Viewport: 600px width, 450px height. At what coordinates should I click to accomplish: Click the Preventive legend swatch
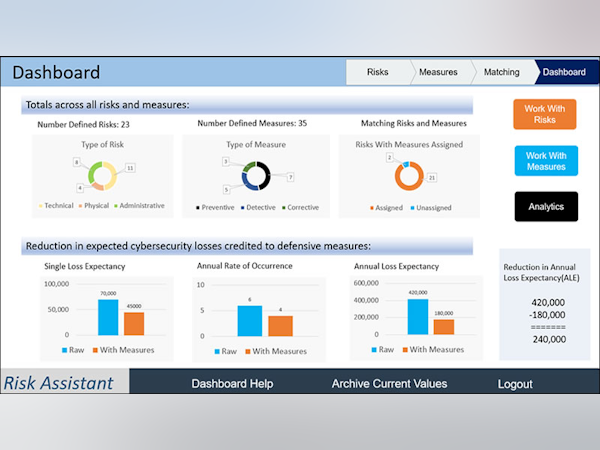[198, 208]
